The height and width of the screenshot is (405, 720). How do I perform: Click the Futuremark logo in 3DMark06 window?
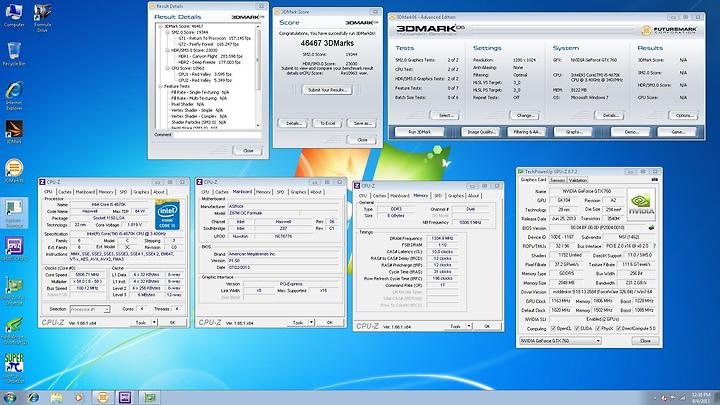[x=669, y=31]
